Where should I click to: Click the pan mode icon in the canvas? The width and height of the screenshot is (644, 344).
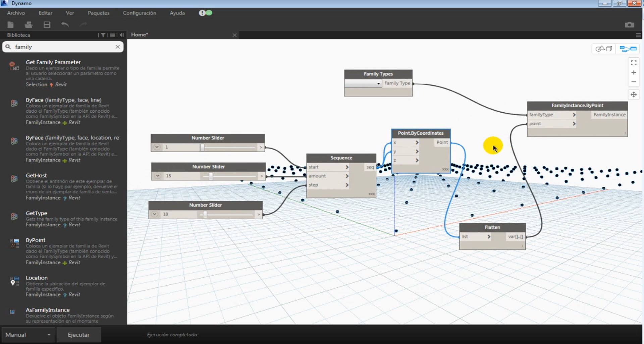[634, 95]
